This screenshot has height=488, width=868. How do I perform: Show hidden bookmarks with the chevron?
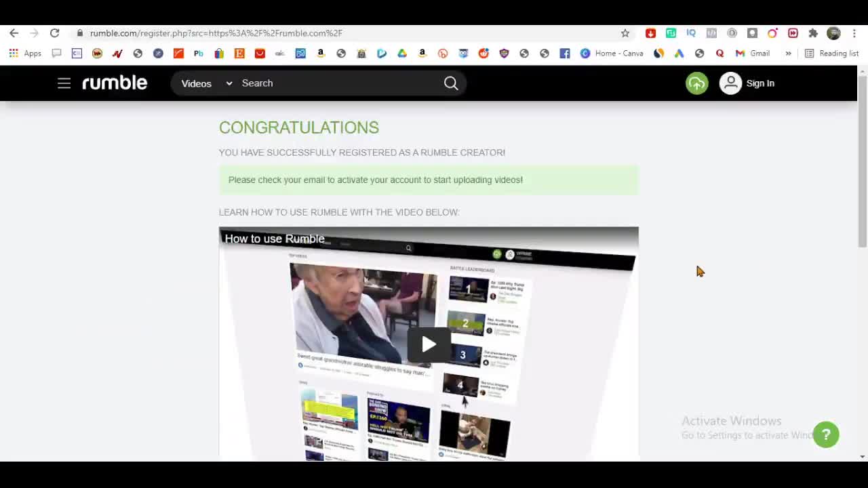click(788, 54)
